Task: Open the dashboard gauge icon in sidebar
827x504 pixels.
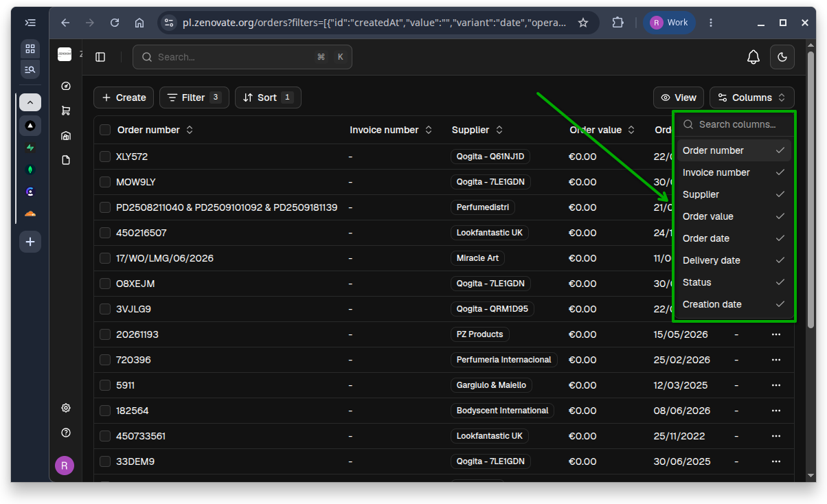Action: pos(66,86)
